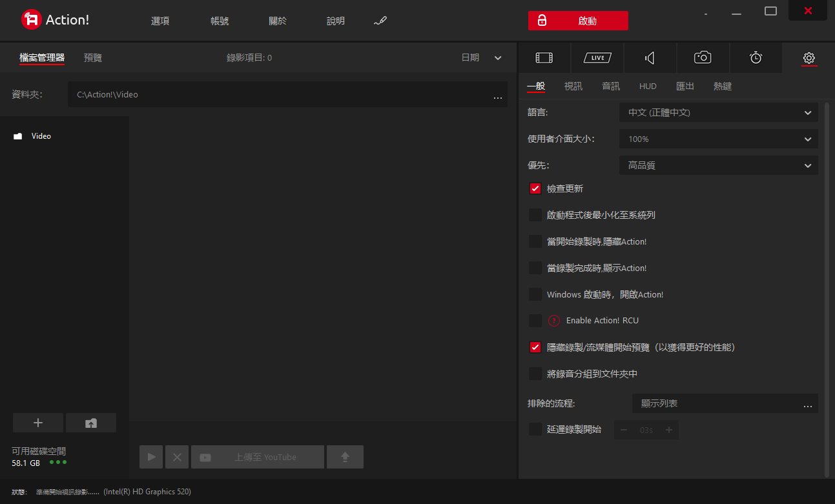The width and height of the screenshot is (835, 504).
Task: Enable 延遲錄製開始 checkbox
Action: pos(535,429)
